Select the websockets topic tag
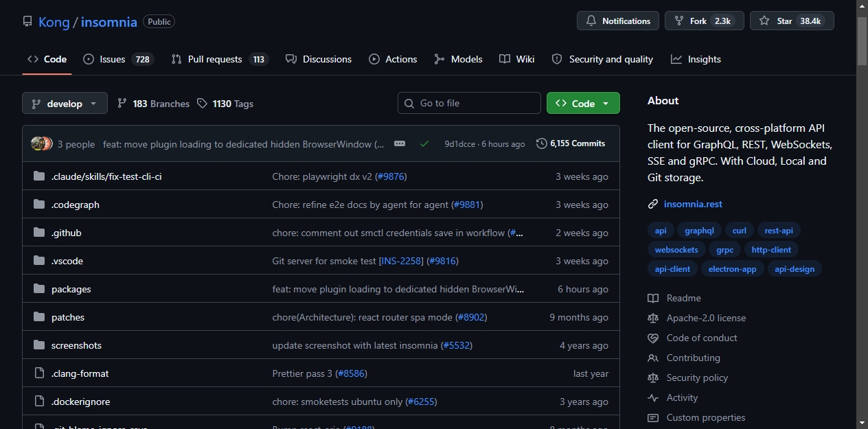This screenshot has width=868, height=429. pyautogui.click(x=676, y=250)
